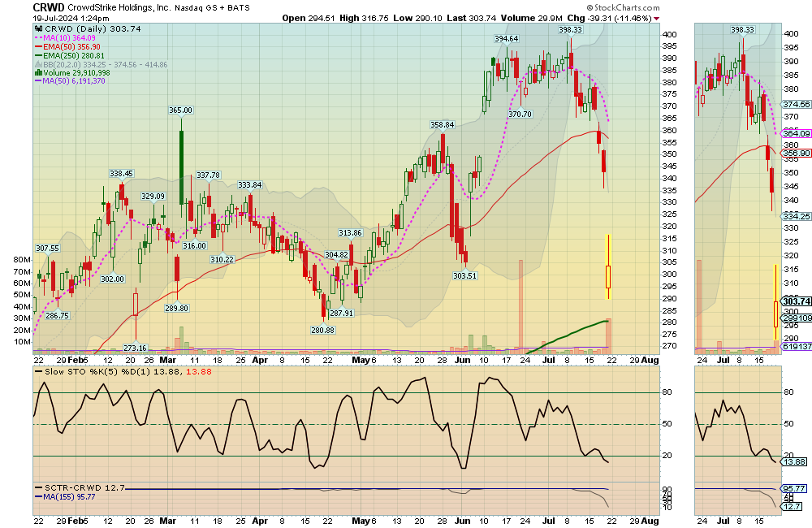Click the 95.77 SCTR average tag

pos(793,489)
